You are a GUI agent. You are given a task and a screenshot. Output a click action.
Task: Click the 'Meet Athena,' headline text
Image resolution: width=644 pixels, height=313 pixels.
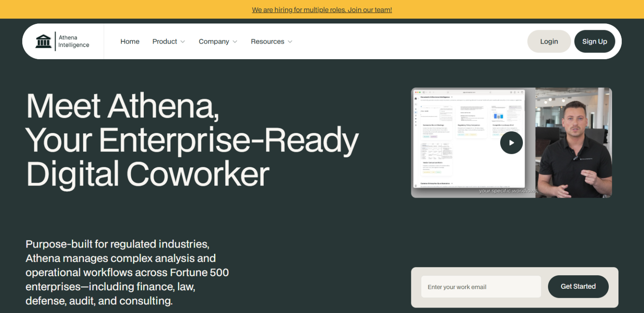tap(122, 105)
